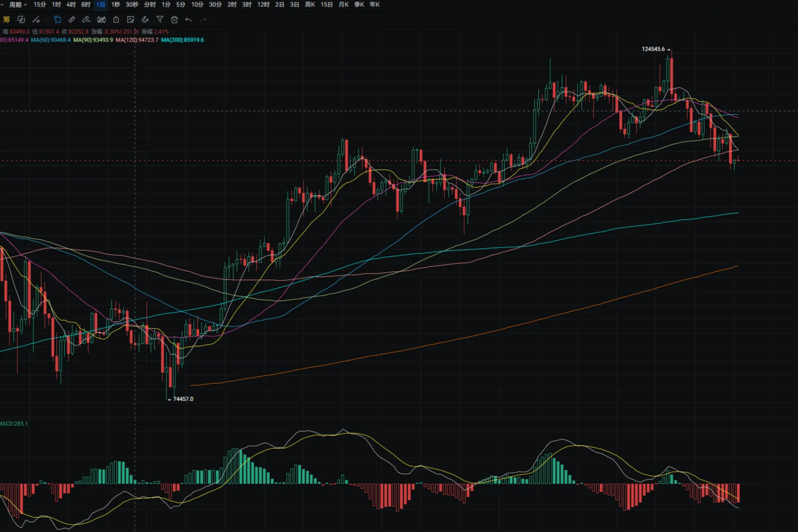Select the 2日 interval
This screenshot has width=798, height=532.
click(x=279, y=5)
